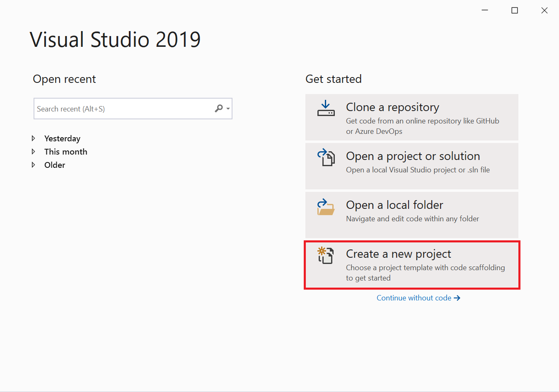Minimize the Visual Studio 2019 window
Image resolution: width=559 pixels, height=392 pixels.
click(485, 10)
